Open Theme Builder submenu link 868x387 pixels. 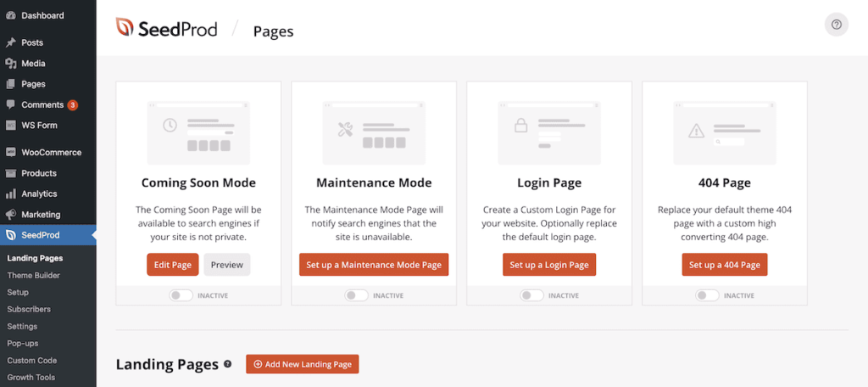tap(34, 275)
